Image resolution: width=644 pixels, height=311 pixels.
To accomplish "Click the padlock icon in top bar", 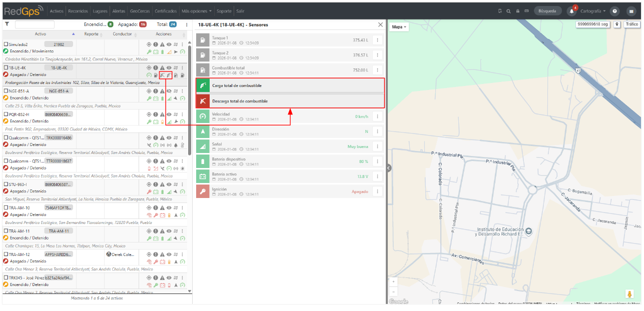I will (x=517, y=11).
